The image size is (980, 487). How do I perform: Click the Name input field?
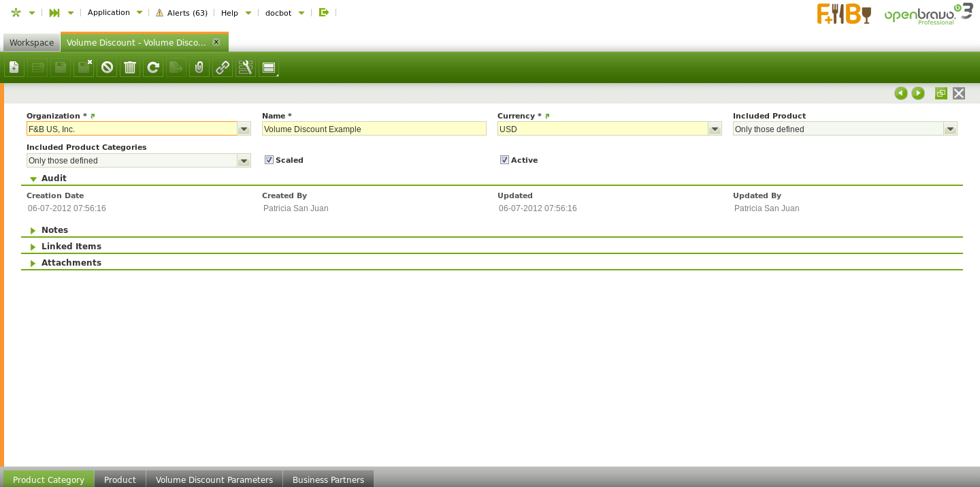(374, 129)
